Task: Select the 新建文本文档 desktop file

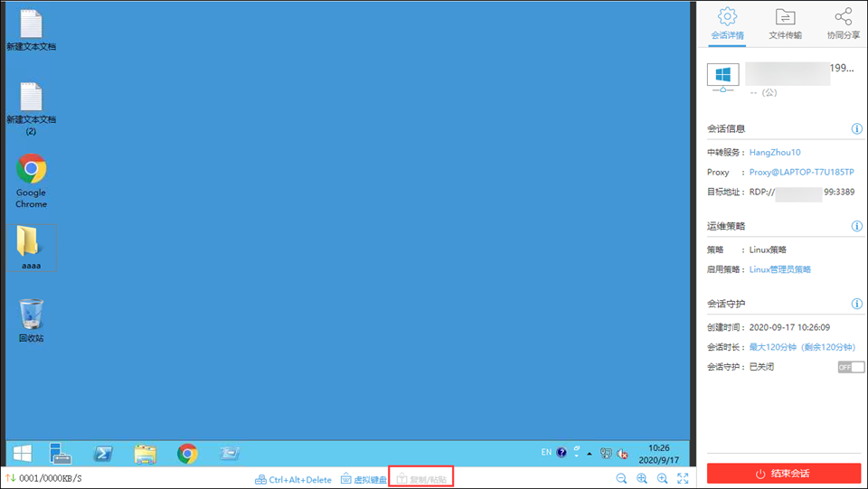Action: click(31, 31)
